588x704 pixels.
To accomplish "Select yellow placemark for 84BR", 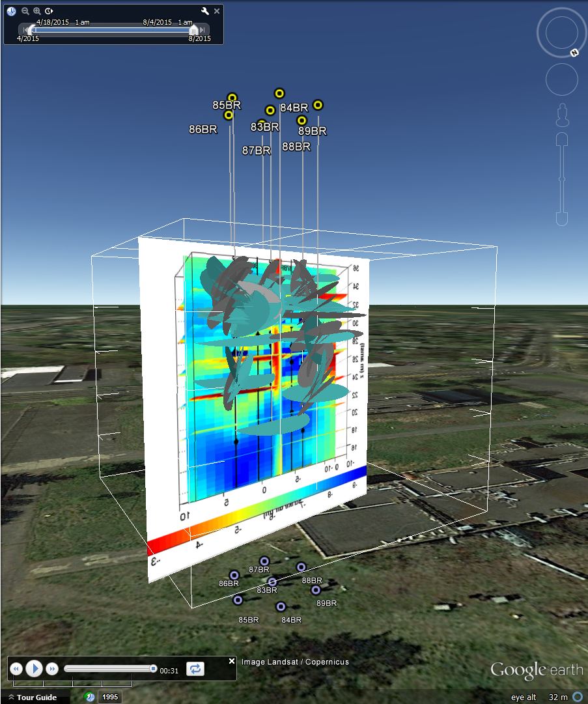I will coord(279,93).
